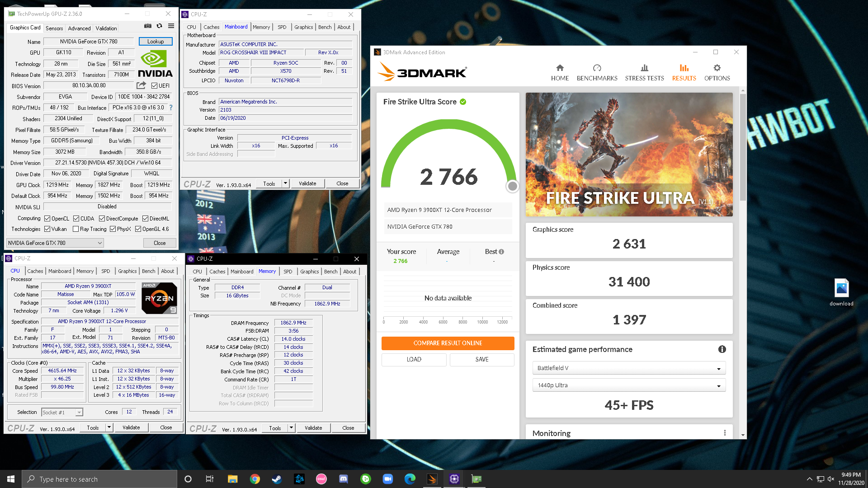Launch Google Chrome from taskbar
Viewport: 868px width, 488px height.
click(x=255, y=479)
